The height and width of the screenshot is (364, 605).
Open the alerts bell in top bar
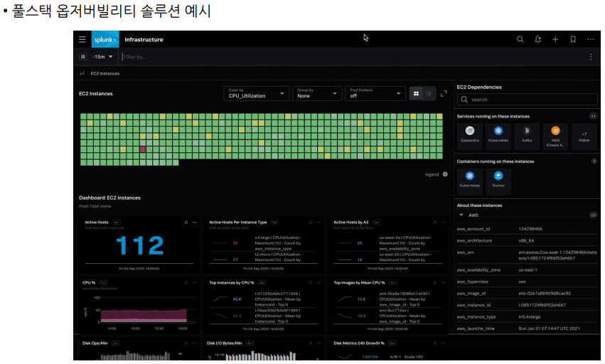[538, 39]
